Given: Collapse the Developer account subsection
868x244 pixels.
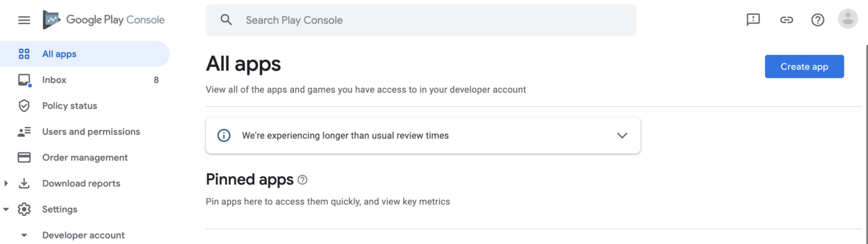Looking at the screenshot, I should coord(24,235).
